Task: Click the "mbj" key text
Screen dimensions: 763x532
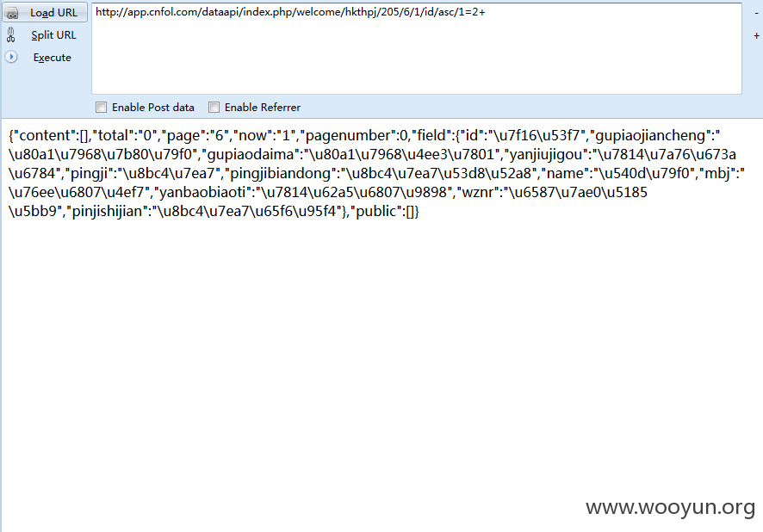Action: point(717,173)
